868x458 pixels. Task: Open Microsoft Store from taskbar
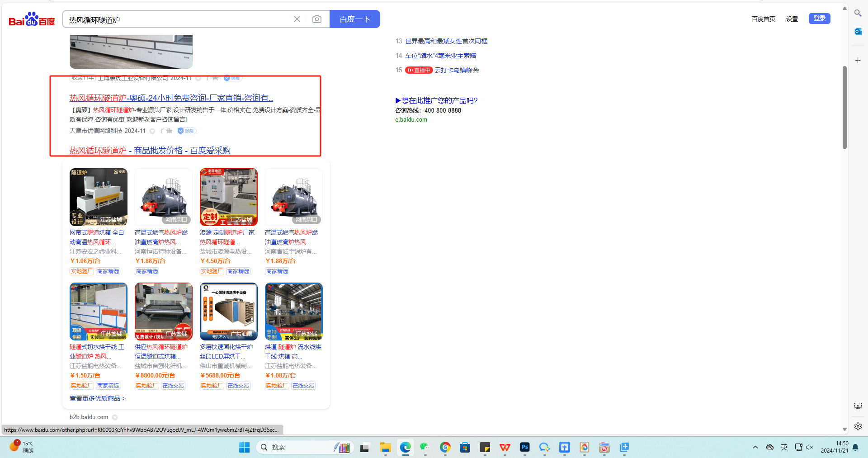(465, 447)
